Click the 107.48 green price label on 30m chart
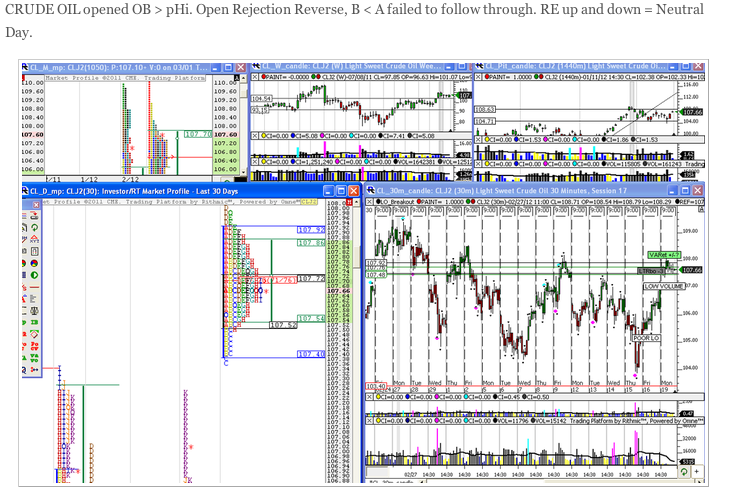 point(375,275)
